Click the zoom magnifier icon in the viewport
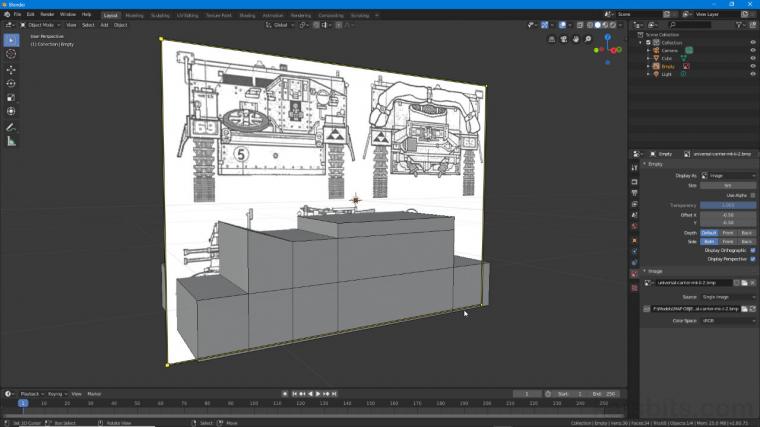 589,39
